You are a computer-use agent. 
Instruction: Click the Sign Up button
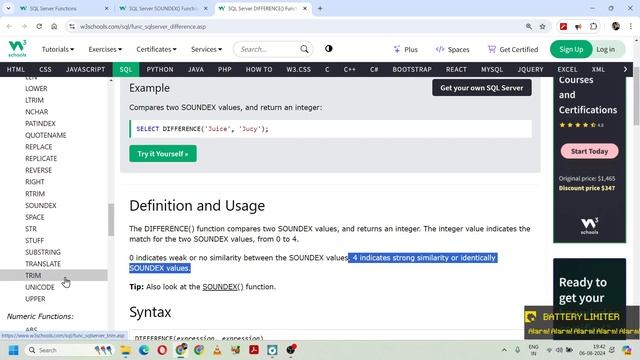(571, 49)
